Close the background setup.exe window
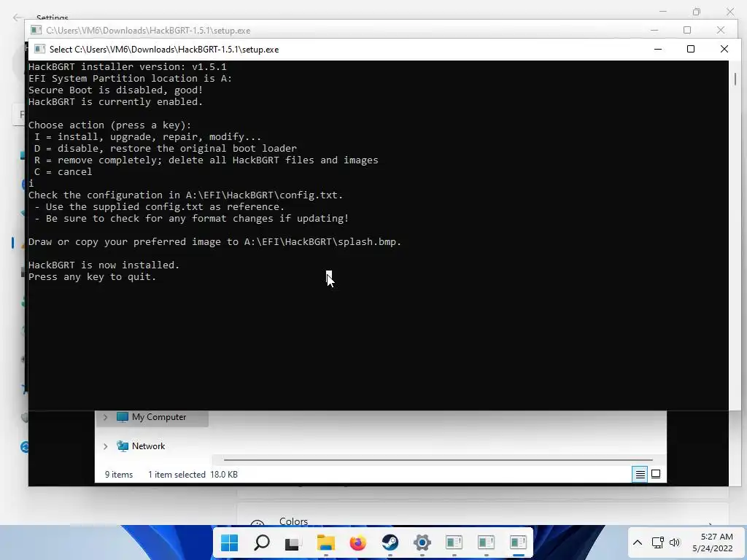This screenshot has width=747, height=560. 721,30
